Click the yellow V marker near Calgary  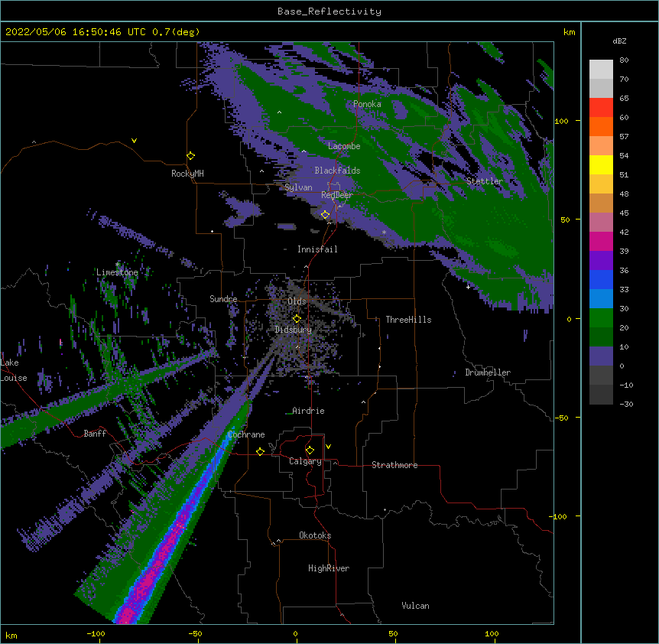pos(328,447)
